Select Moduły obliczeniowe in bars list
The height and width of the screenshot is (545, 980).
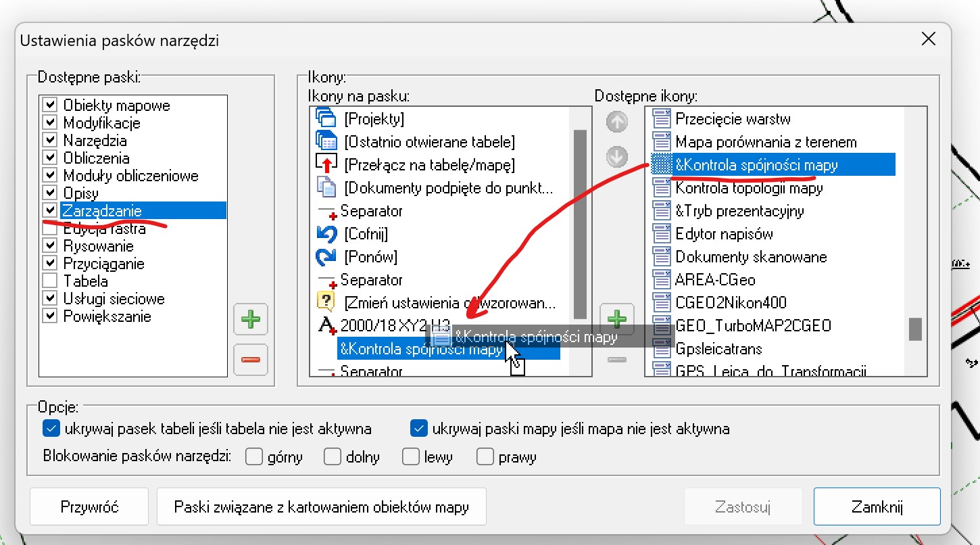tap(131, 176)
